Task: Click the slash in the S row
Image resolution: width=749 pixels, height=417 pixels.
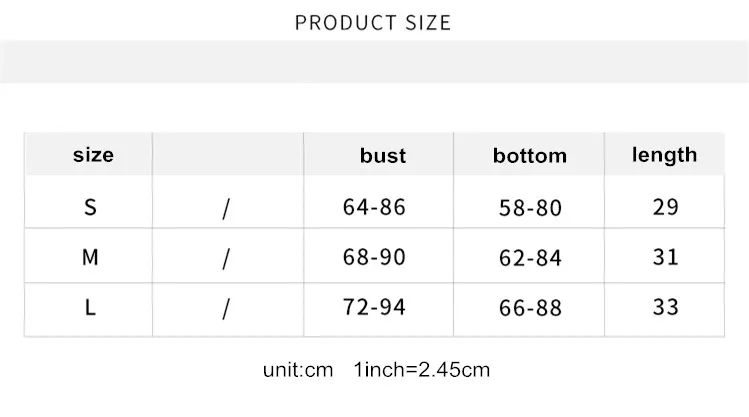Action: coord(226,209)
